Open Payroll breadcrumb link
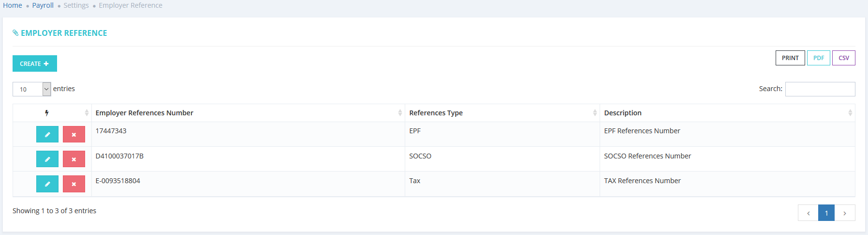This screenshot has width=868, height=235. point(43,5)
